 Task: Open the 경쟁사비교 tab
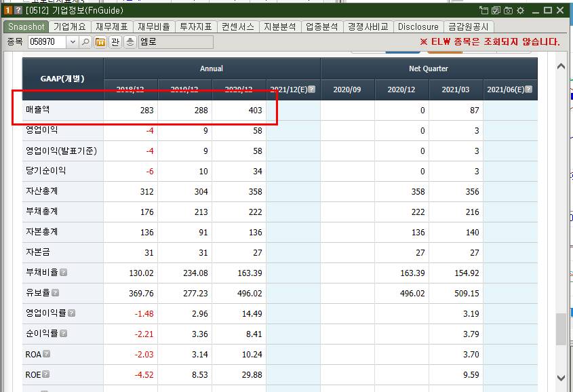[368, 26]
